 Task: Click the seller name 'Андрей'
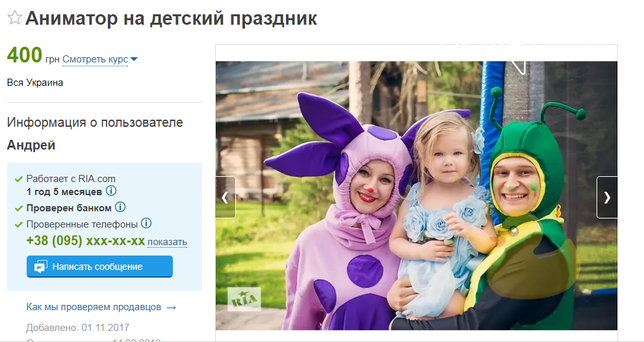31,146
